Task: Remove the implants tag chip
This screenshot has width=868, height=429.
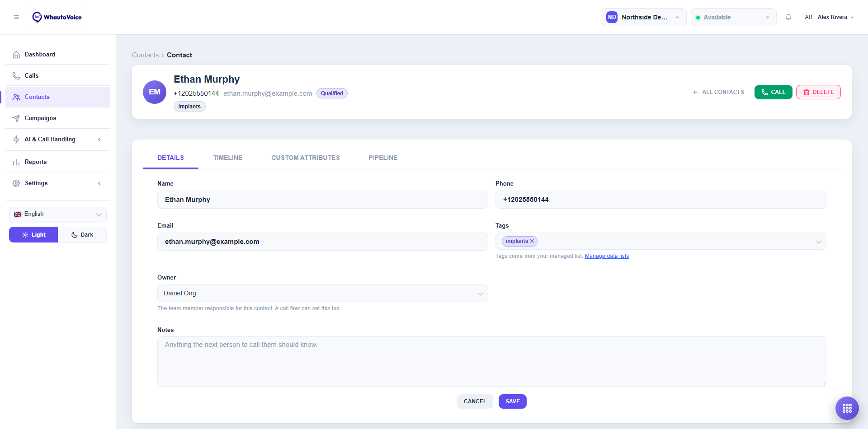Action: pyautogui.click(x=532, y=242)
